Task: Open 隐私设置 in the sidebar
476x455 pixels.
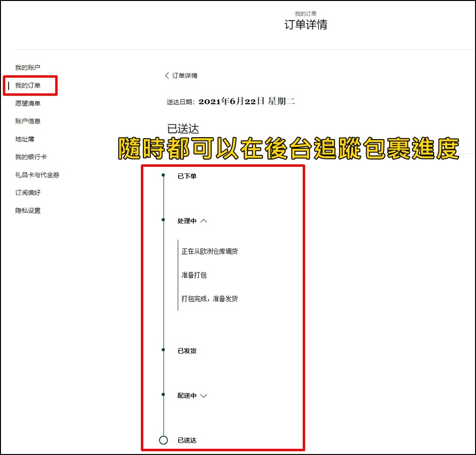Action: 28,211
